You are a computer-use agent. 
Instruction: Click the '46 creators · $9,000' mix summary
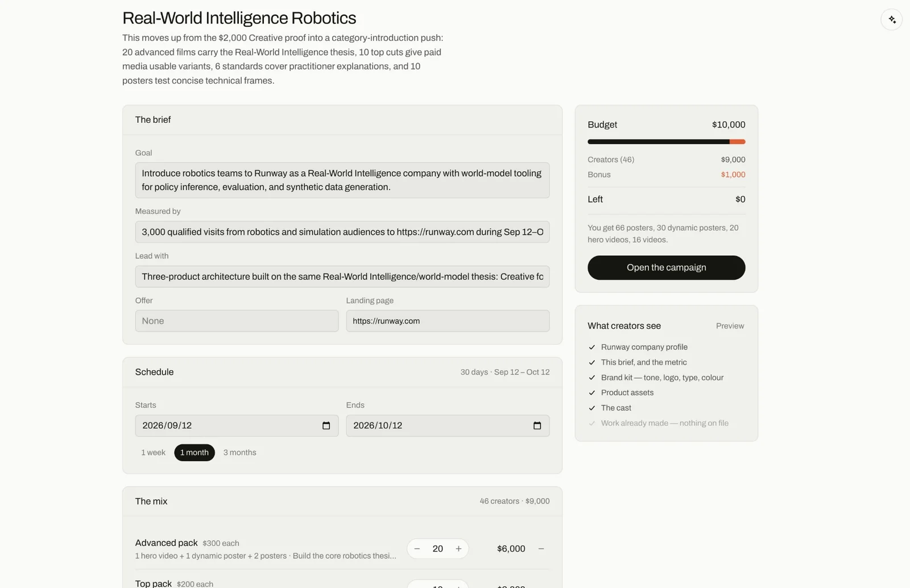514,501
